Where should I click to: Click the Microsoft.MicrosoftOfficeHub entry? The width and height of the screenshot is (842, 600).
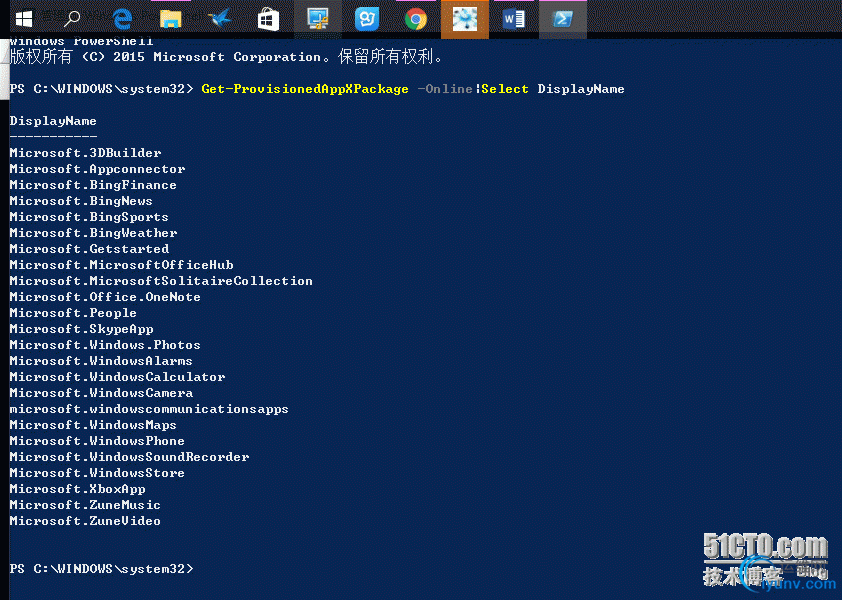pos(121,265)
